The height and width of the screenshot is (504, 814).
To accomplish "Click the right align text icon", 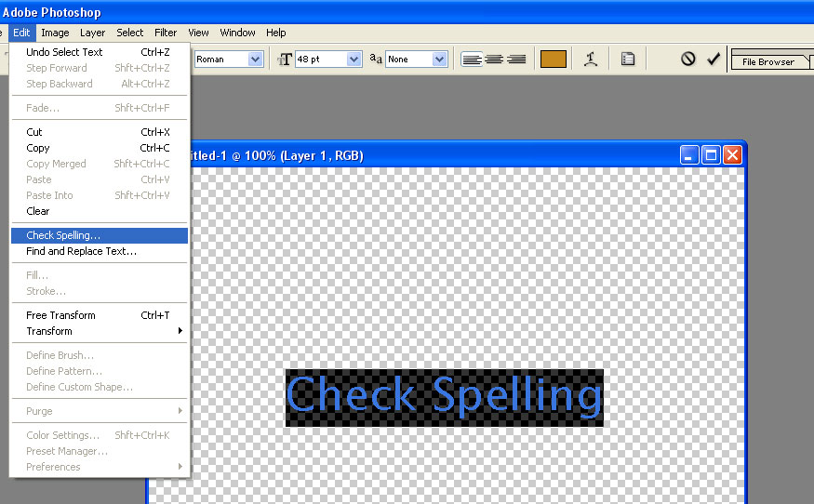I will click(x=516, y=60).
